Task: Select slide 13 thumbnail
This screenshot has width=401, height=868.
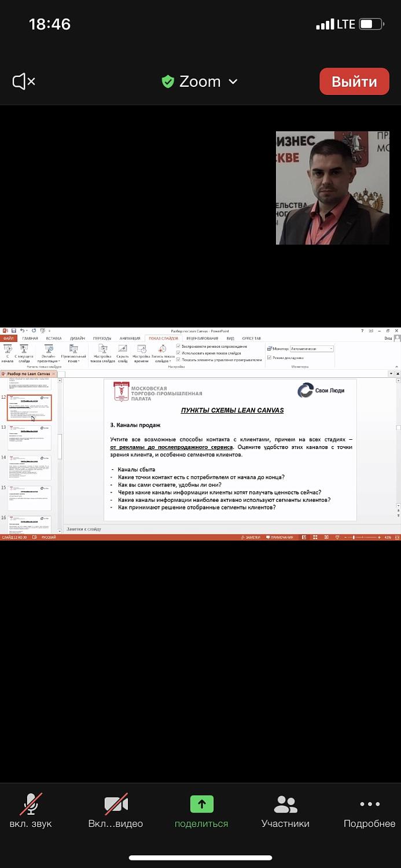Action: tap(29, 438)
